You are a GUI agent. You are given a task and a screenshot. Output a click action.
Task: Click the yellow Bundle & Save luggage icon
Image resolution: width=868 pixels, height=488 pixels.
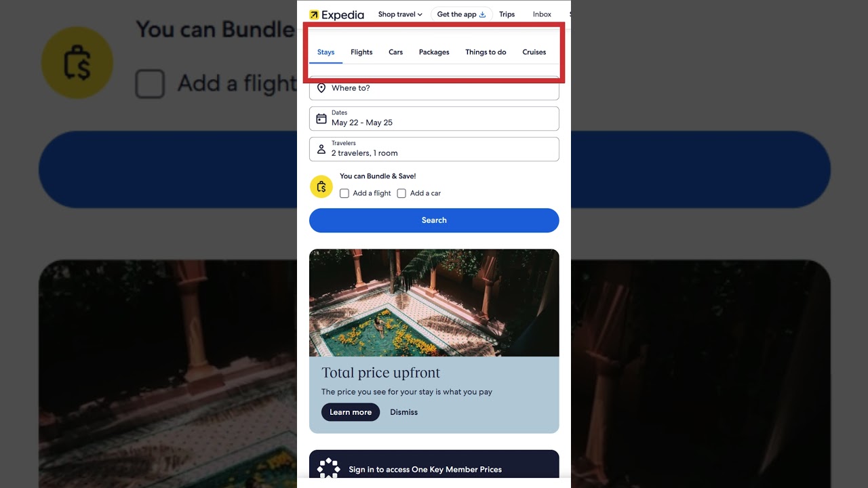point(321,186)
